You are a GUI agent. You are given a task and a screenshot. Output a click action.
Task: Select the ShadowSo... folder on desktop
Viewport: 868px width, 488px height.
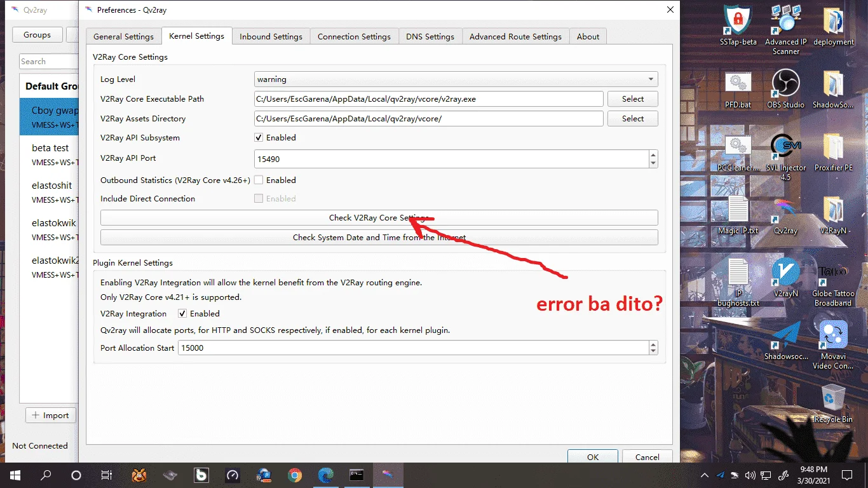click(x=833, y=89)
